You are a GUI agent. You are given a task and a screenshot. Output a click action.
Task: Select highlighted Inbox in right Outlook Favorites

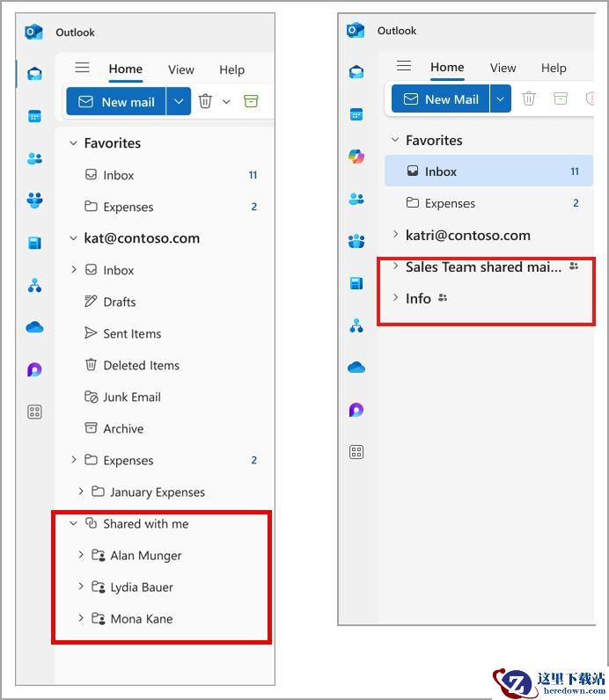(488, 171)
